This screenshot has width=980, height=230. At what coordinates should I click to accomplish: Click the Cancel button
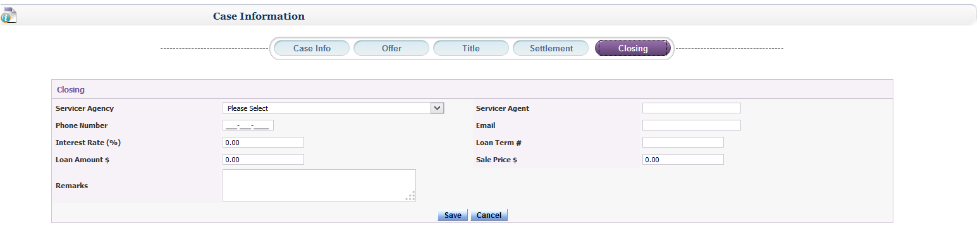pyautogui.click(x=489, y=215)
